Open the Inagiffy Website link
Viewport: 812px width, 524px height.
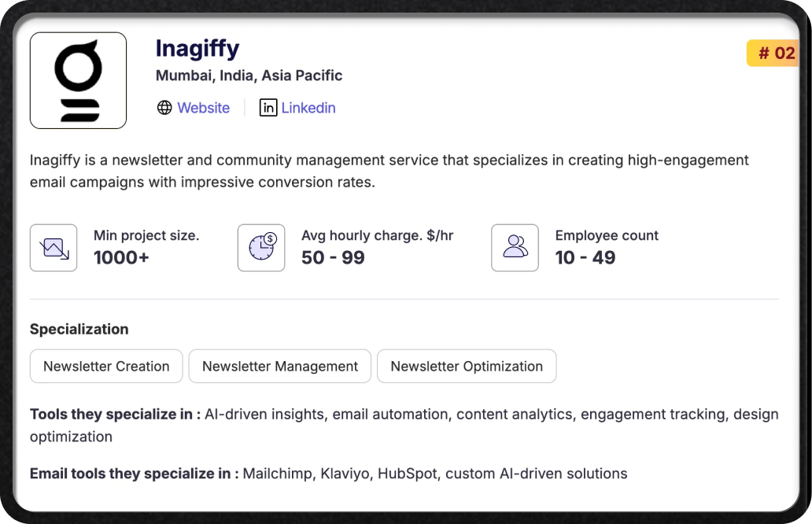point(203,108)
